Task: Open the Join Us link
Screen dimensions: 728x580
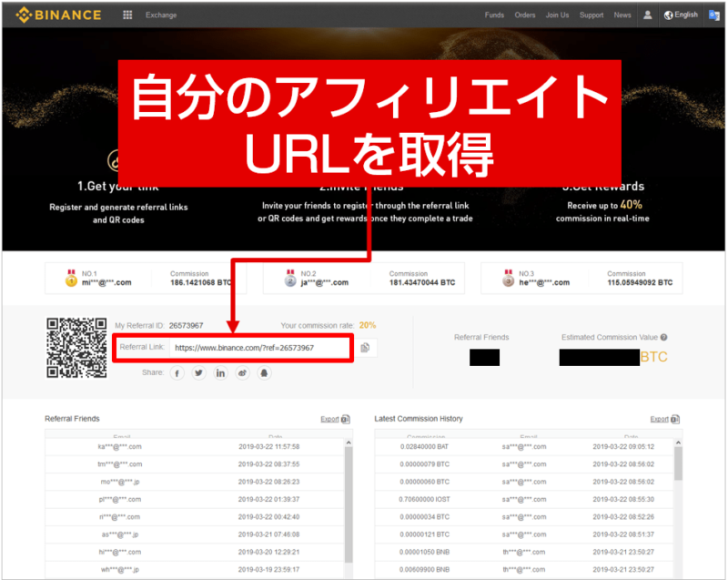Action: coord(557,15)
